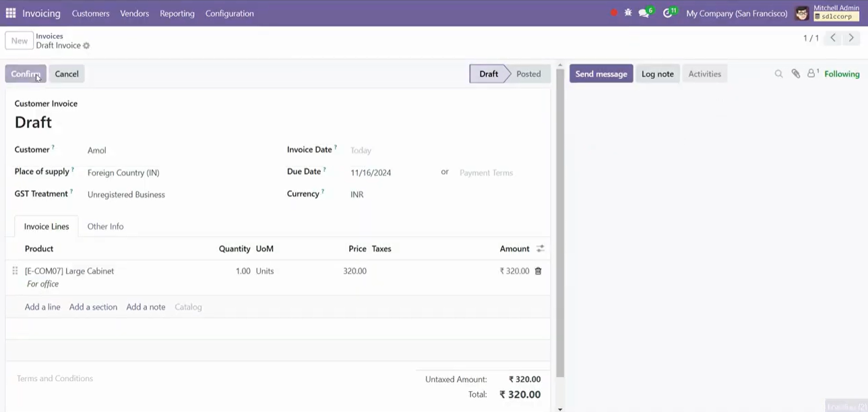Open the debug bug icon menu
This screenshot has height=412, width=868.
pyautogui.click(x=628, y=13)
